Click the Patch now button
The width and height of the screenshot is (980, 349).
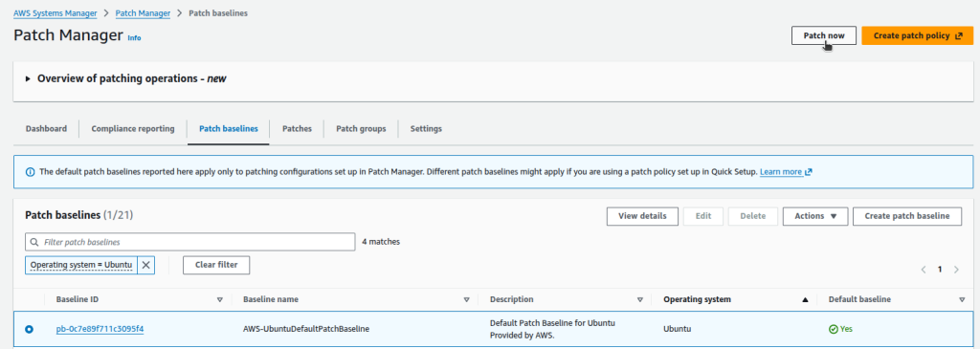click(x=824, y=35)
